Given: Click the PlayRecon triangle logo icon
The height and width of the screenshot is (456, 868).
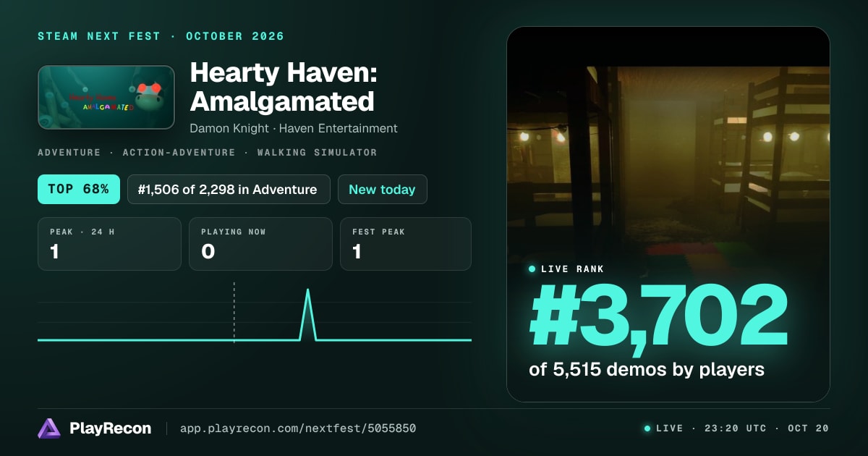Looking at the screenshot, I should coord(49,428).
